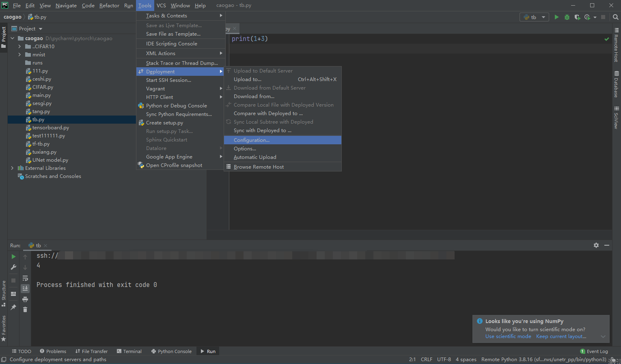Expand the ..CIFAR10 folder
Image resolution: width=621 pixels, height=364 pixels.
tap(19, 47)
